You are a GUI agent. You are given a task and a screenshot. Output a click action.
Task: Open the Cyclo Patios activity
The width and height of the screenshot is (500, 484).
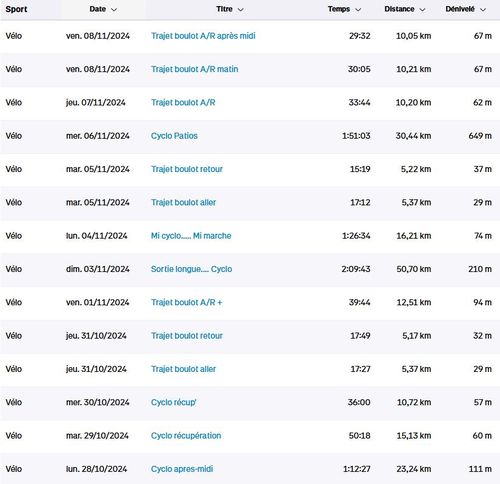(x=174, y=136)
